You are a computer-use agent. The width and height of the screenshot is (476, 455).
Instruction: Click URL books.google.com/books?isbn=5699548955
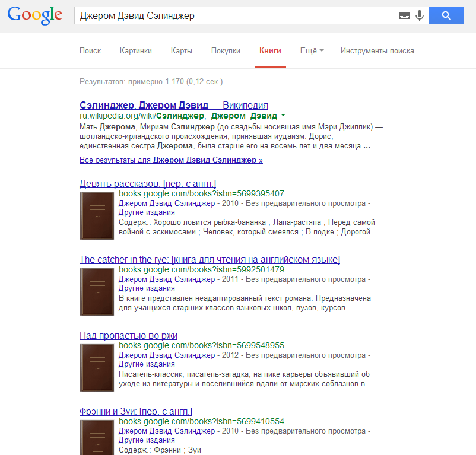201,345
